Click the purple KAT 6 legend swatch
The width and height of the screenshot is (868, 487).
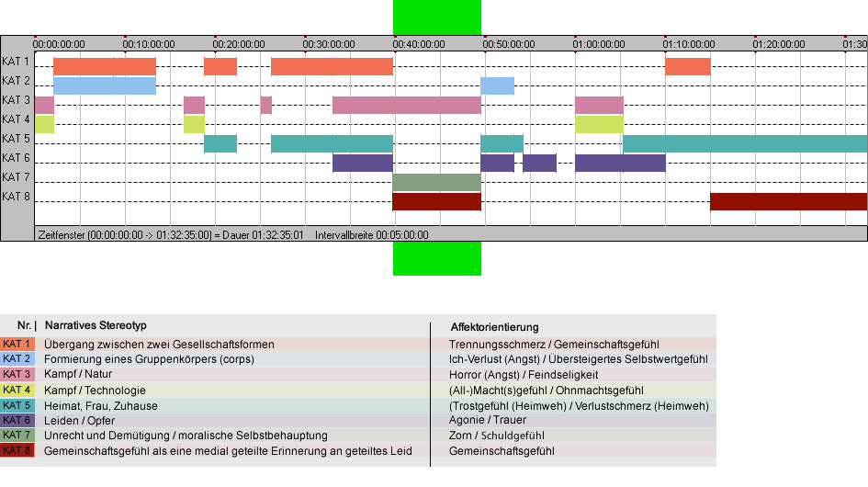[x=17, y=420]
